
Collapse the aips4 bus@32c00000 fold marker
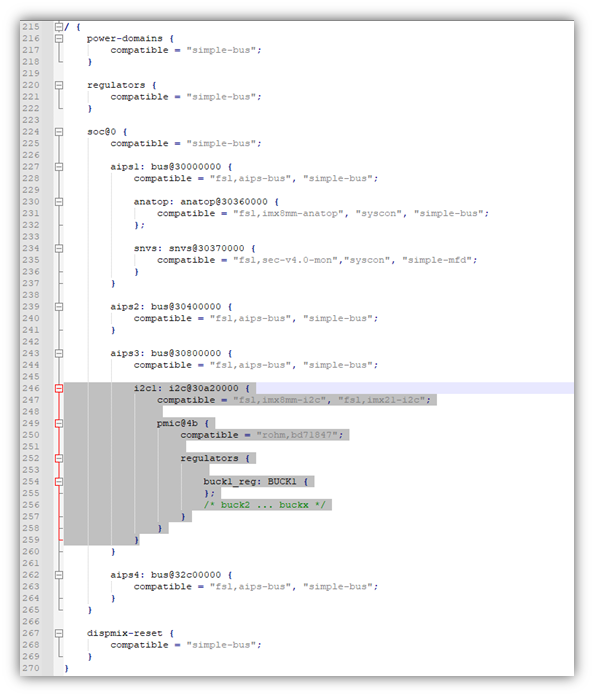(x=59, y=575)
